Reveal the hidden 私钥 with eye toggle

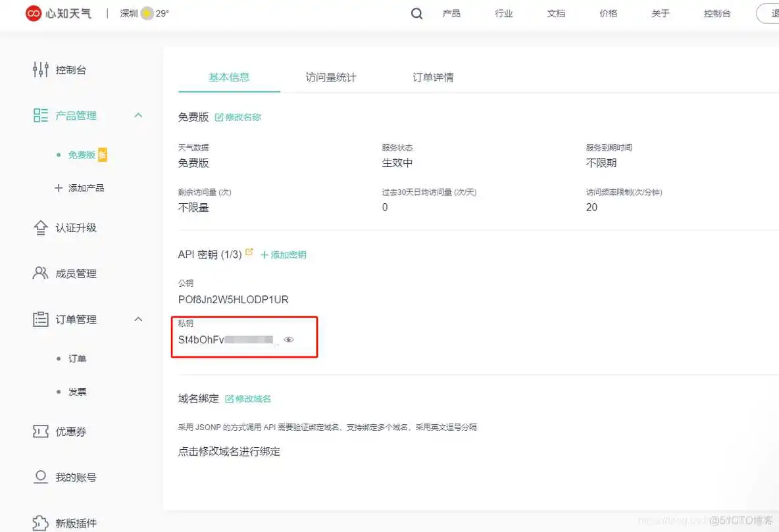pos(289,339)
